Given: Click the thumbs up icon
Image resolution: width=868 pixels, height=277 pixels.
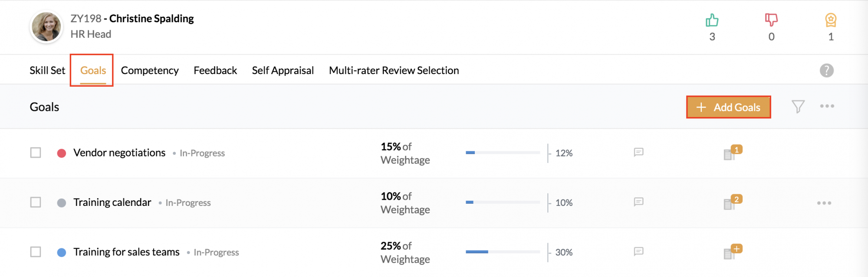Looking at the screenshot, I should (x=712, y=20).
